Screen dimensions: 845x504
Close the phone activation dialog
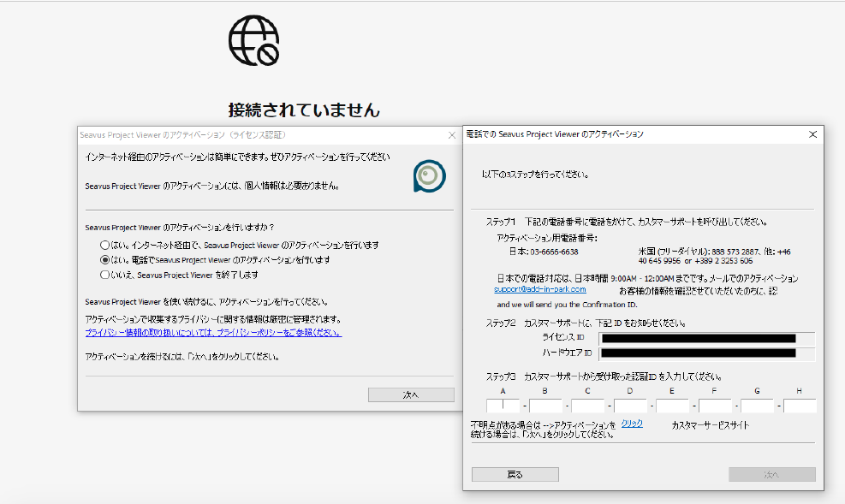point(812,134)
